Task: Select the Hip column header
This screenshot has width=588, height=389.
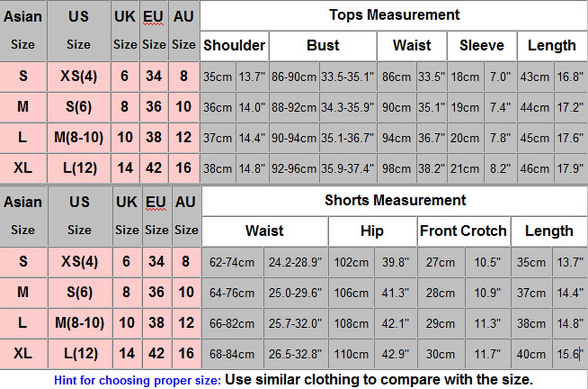Action: [372, 231]
